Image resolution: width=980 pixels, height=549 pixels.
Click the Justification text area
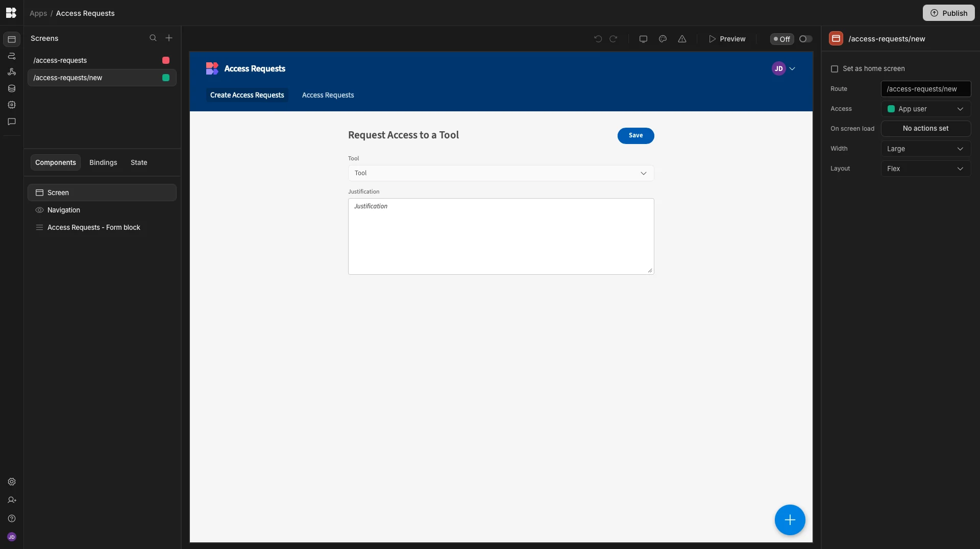click(x=501, y=236)
